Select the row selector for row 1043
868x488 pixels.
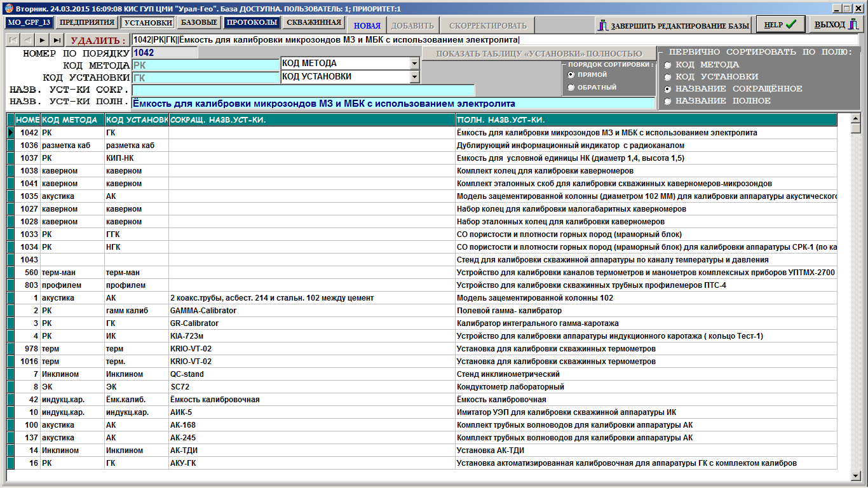[x=11, y=260]
